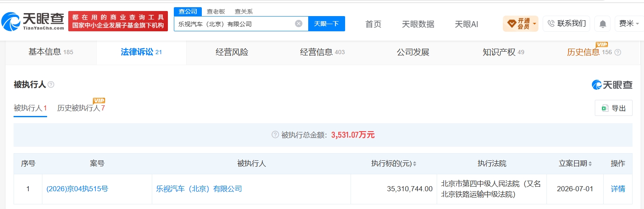Viewport: 644px width, 209px height.
Task: Open case link (2026)京04执515号
Action: click(x=77, y=189)
